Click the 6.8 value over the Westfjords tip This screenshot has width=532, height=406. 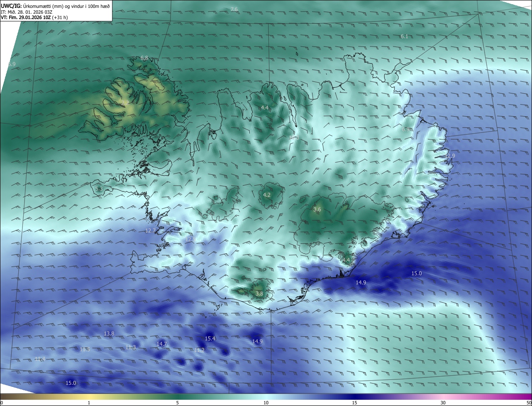coord(144,58)
